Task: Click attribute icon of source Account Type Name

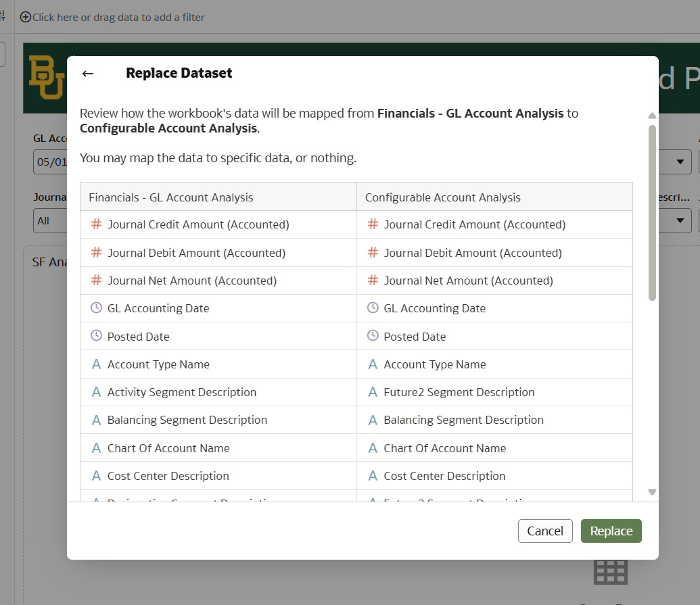Action: (x=96, y=364)
